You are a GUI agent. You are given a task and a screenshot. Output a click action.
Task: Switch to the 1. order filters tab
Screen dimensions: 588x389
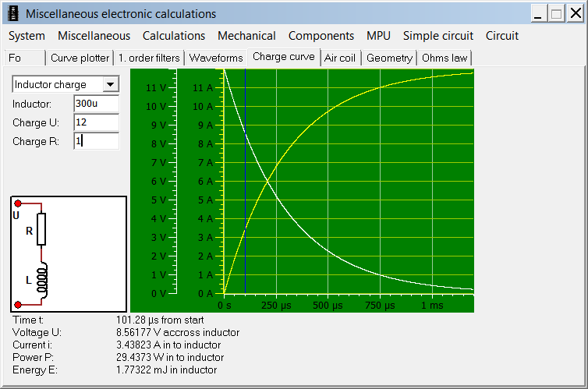point(149,58)
